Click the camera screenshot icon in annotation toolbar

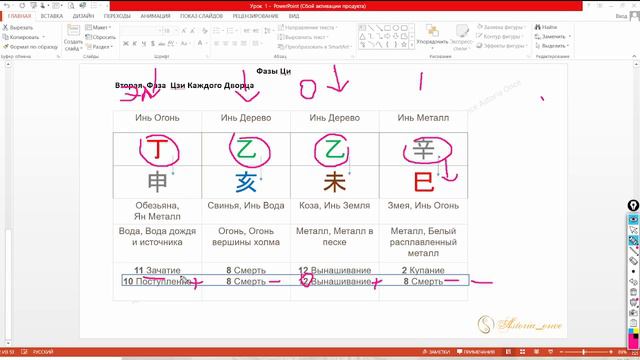633,313
